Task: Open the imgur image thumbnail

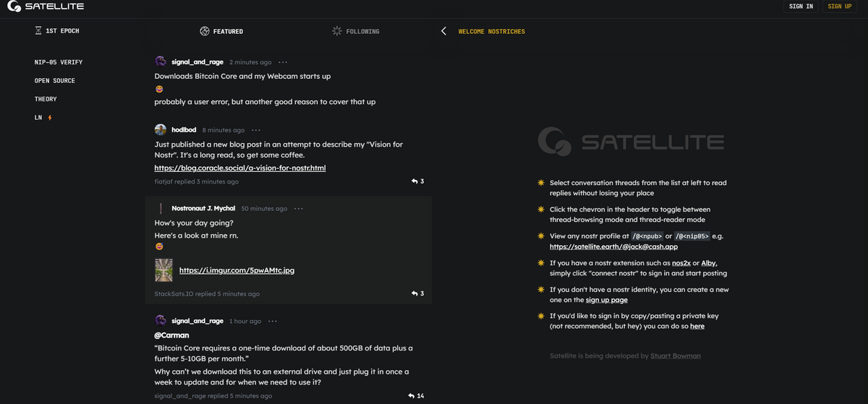Action: 163,270
